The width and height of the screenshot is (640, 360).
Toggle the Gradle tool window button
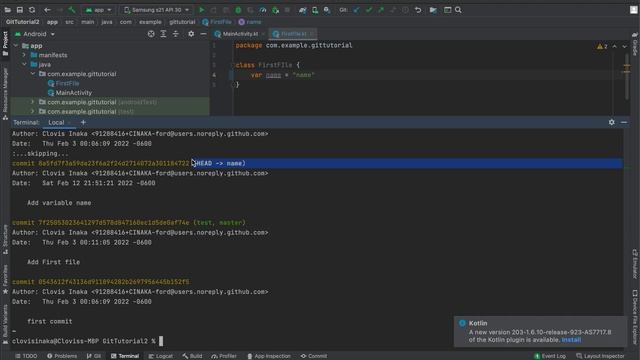635,44
